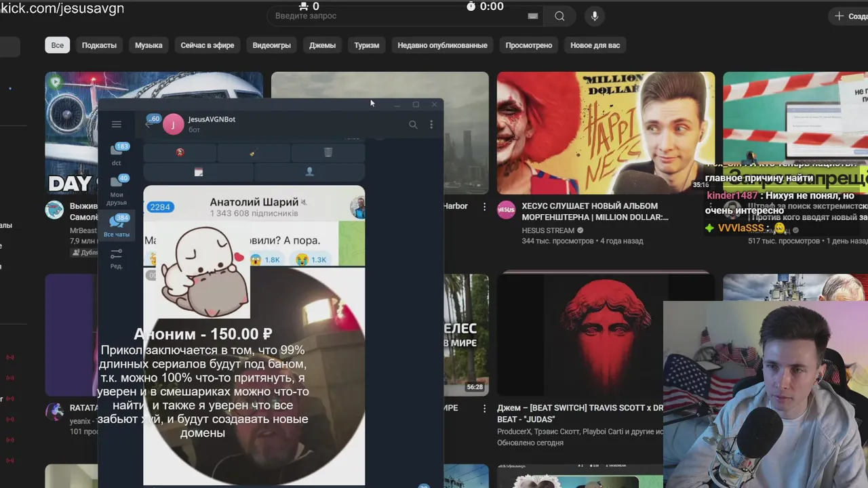
Task: Select the Все чаты folder
Action: [117, 226]
